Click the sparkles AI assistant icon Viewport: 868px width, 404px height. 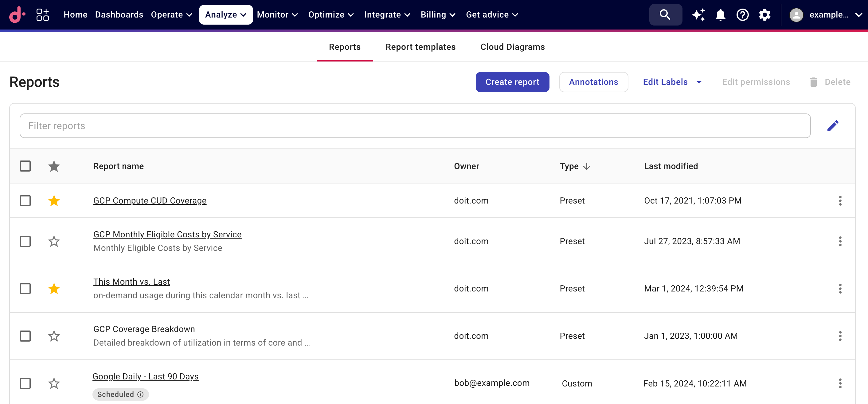698,14
